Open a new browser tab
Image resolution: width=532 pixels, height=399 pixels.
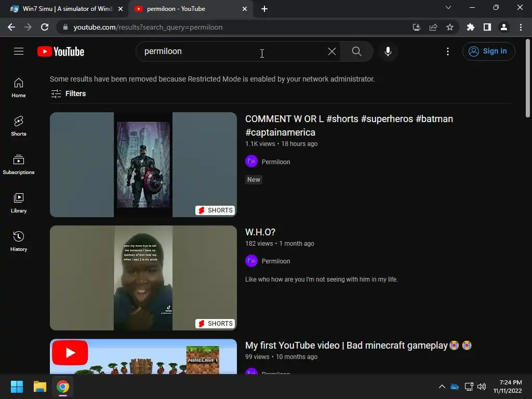[264, 9]
